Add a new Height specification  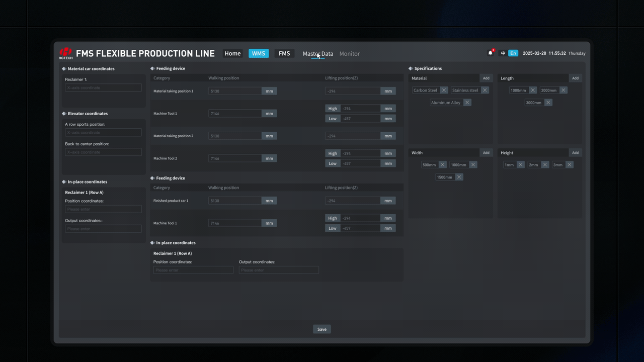coord(575,153)
